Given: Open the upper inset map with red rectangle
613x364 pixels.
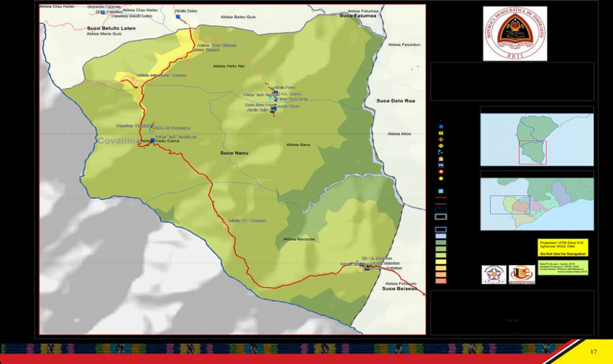Looking at the screenshot, I should click(x=536, y=139).
